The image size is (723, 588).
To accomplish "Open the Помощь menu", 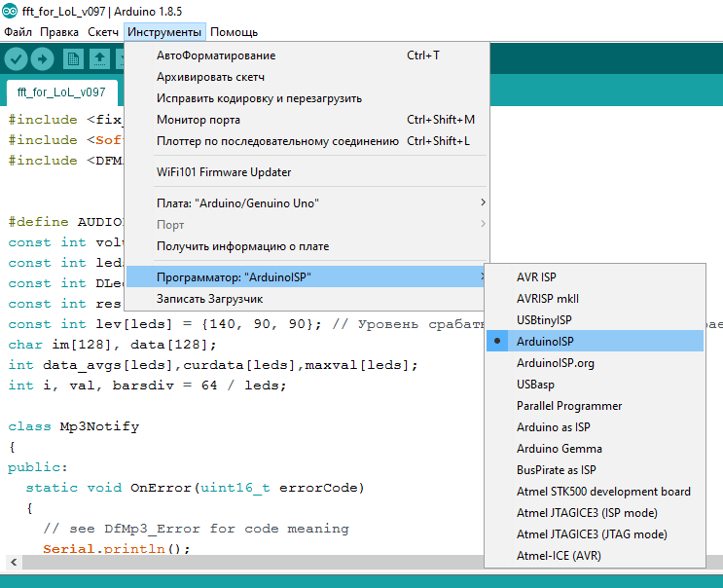I will click(x=234, y=32).
